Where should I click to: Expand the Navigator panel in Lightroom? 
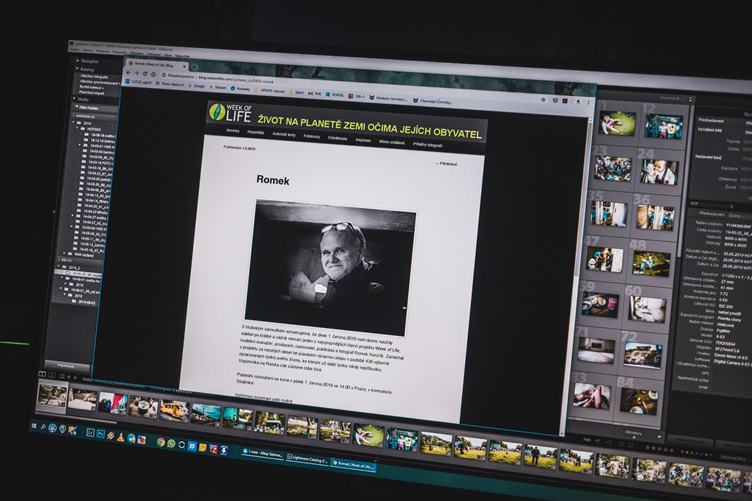coord(78,61)
